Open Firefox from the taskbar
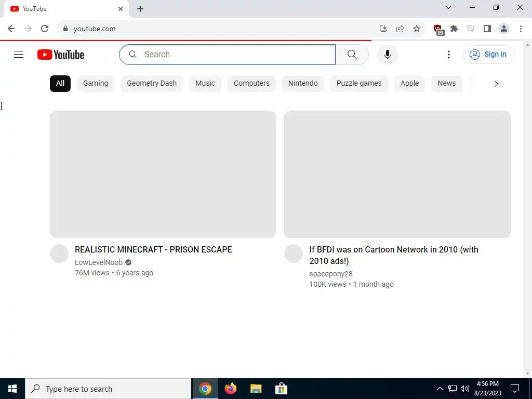 (231, 389)
